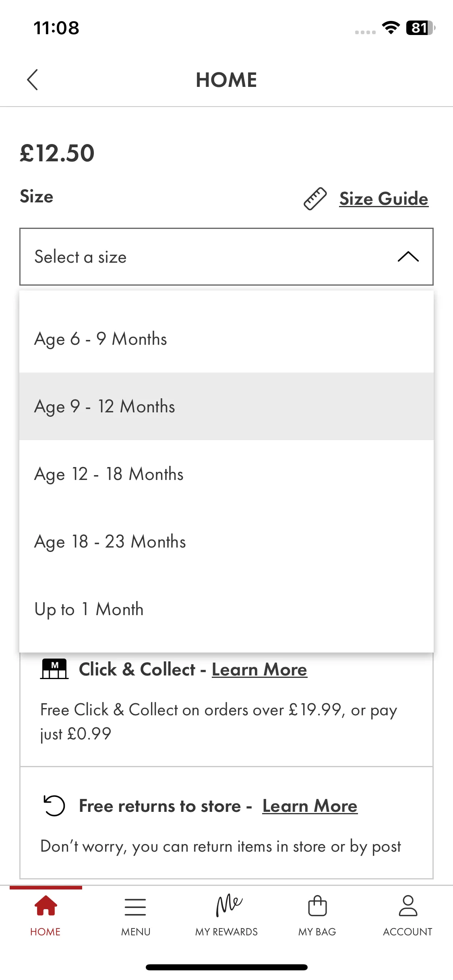Open My Rewards signature icon
The height and width of the screenshot is (980, 453).
229,905
